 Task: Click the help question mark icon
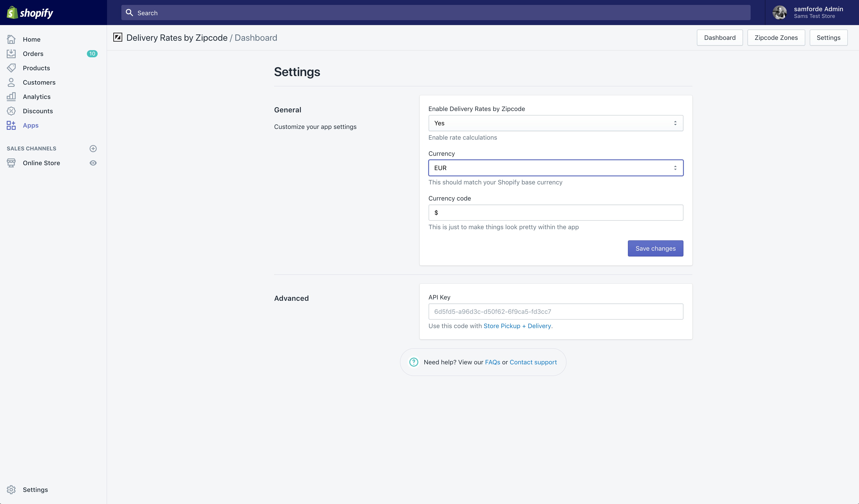[414, 362]
